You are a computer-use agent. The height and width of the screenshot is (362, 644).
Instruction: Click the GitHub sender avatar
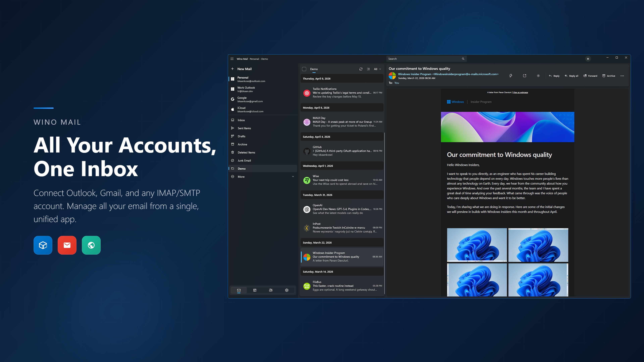[x=307, y=151]
